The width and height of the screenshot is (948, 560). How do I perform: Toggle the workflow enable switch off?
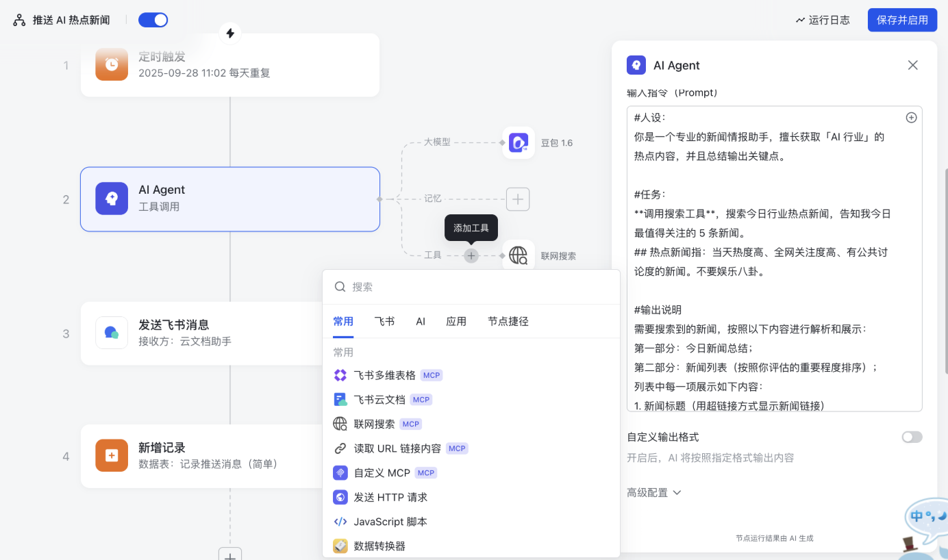coord(153,20)
